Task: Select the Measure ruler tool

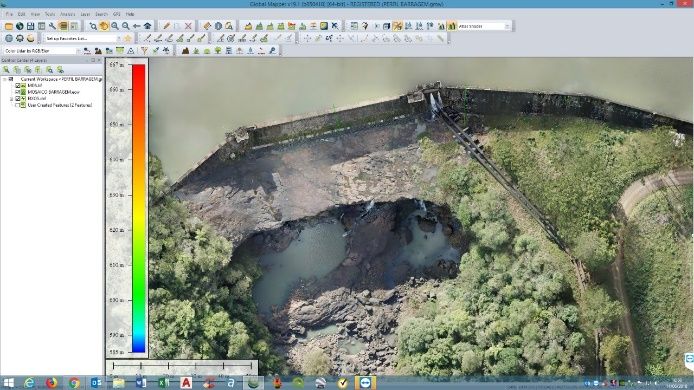Action: point(207,27)
